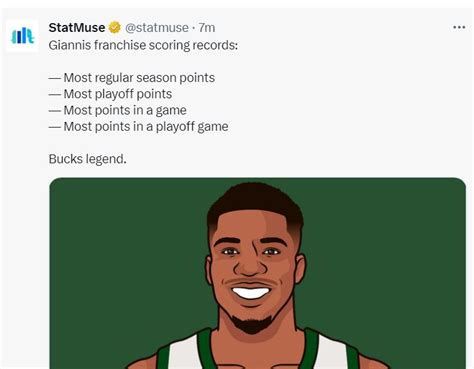Open the three-dot more options menu
The width and height of the screenshot is (474, 369).
point(459,27)
